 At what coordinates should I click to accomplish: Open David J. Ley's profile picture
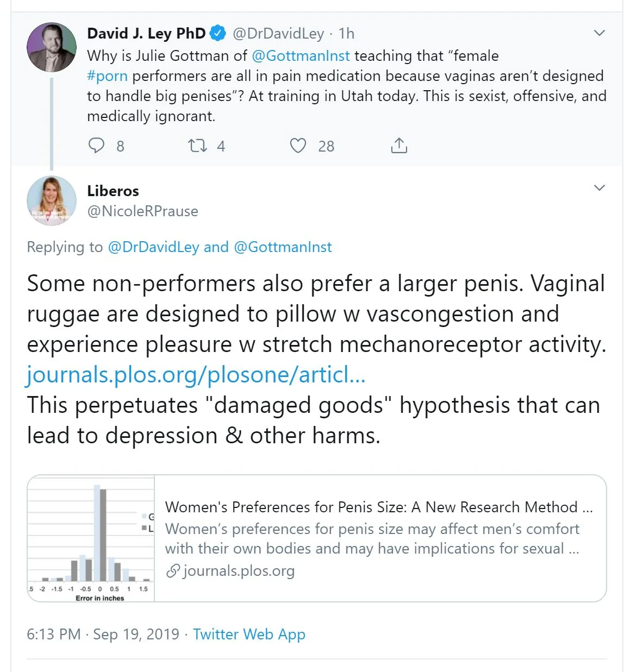(52, 47)
